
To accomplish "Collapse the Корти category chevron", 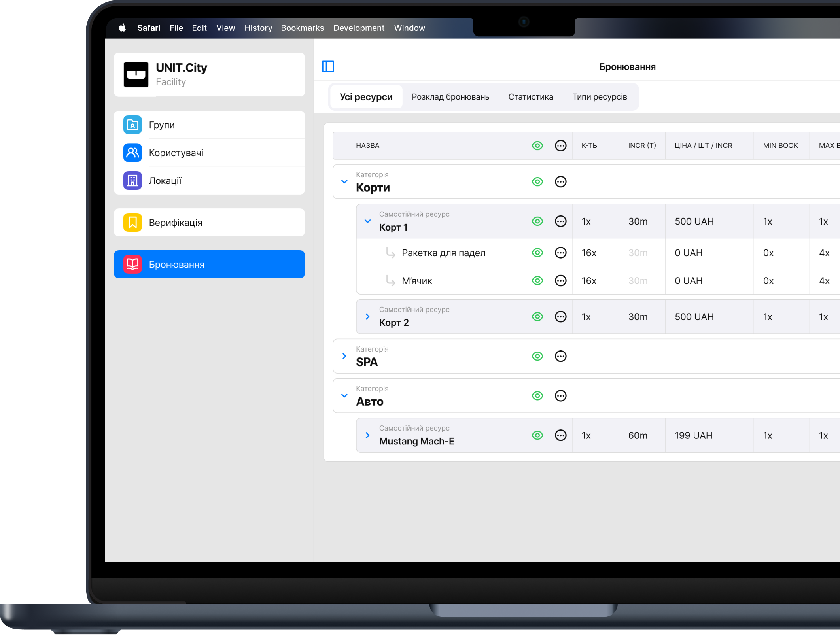I will (344, 182).
